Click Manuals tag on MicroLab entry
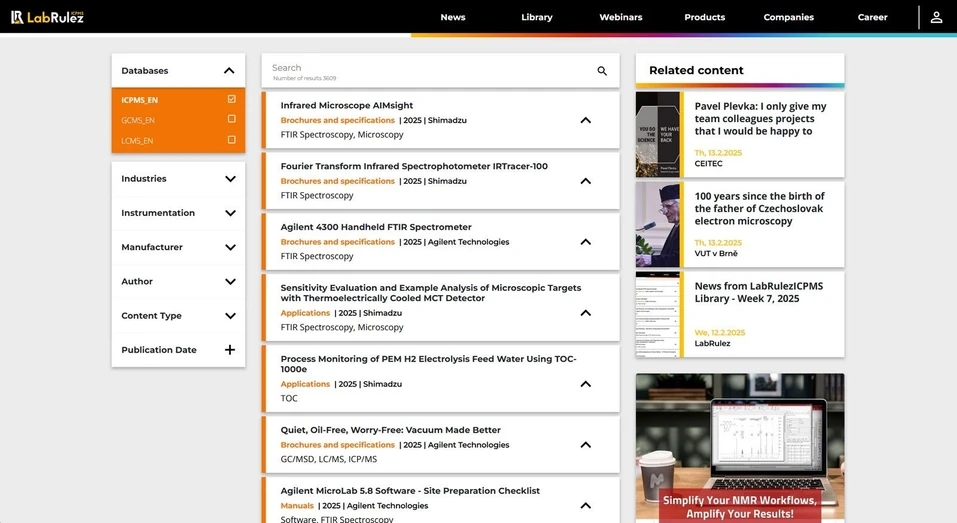 click(297, 505)
